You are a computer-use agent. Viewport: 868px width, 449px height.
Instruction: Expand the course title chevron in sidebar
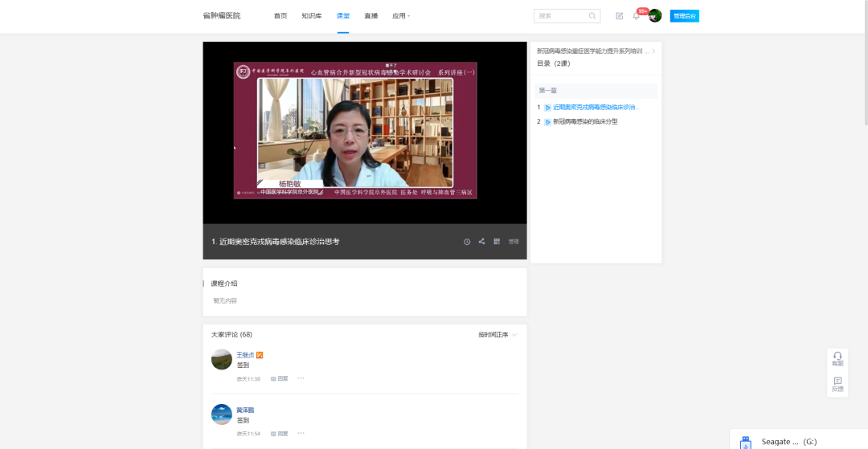653,51
